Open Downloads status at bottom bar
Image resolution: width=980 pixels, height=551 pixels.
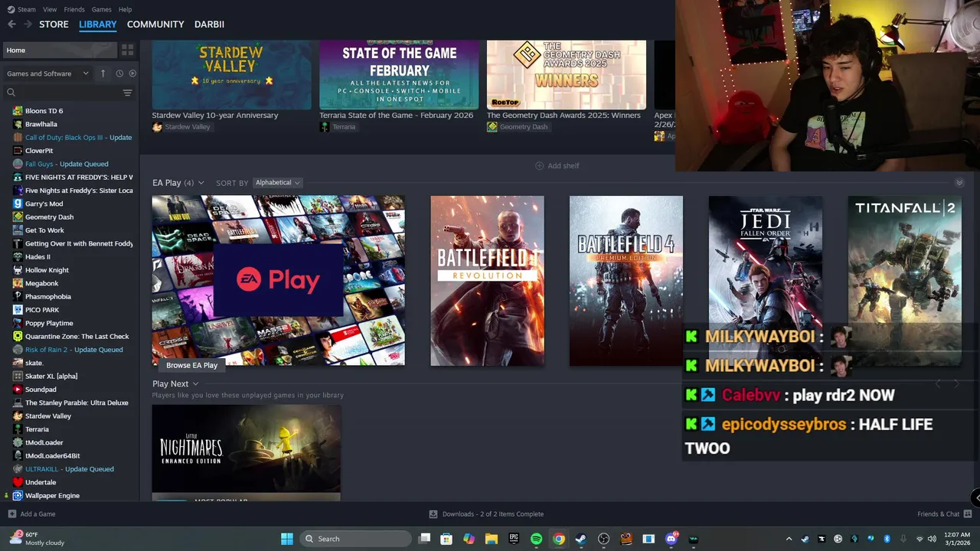pos(486,514)
